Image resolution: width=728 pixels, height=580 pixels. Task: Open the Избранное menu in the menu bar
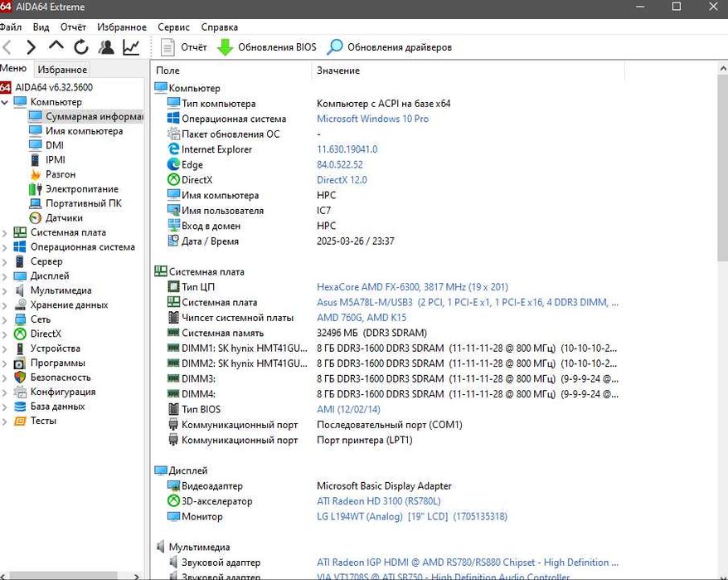(x=122, y=27)
